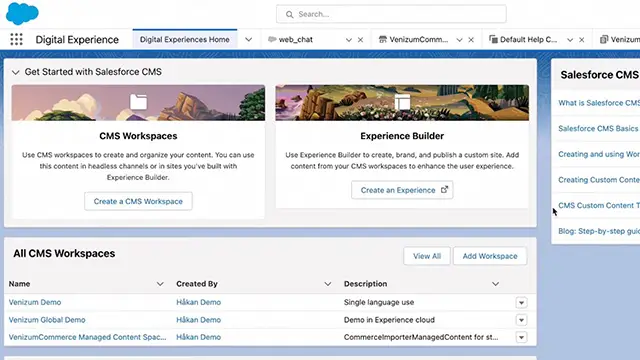Close the Default Help C tab
This screenshot has width=640, height=360.
tap(582, 40)
